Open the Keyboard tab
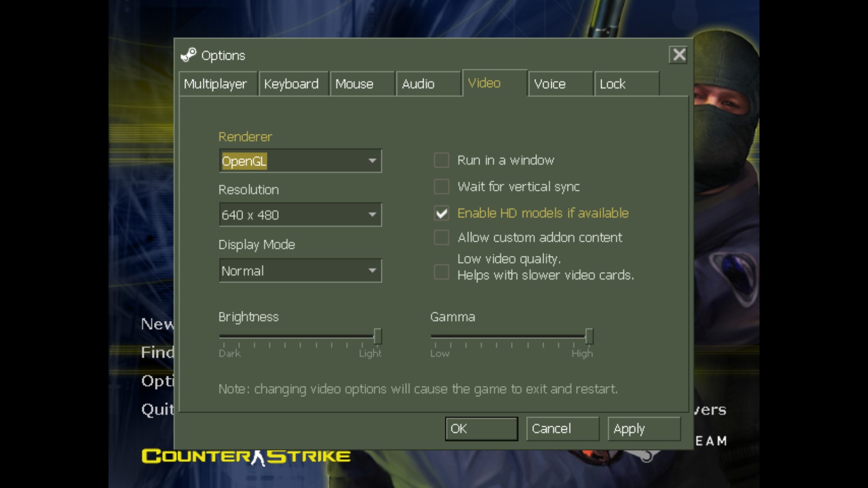This screenshot has height=488, width=868. click(x=293, y=84)
